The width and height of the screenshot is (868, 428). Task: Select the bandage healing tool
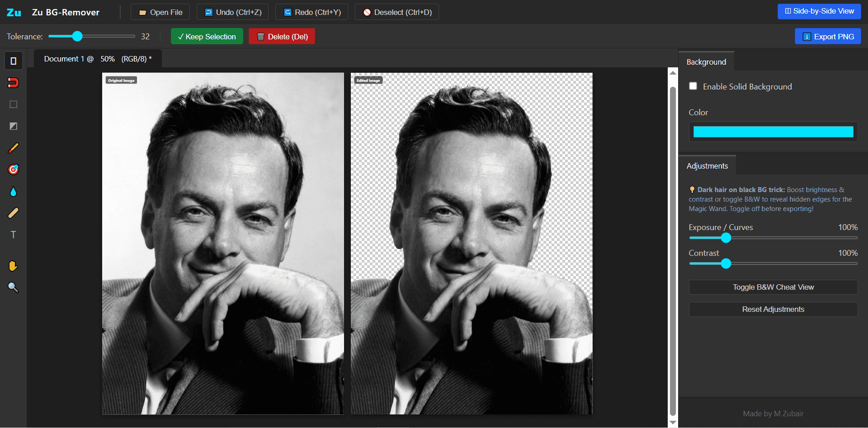(14, 213)
